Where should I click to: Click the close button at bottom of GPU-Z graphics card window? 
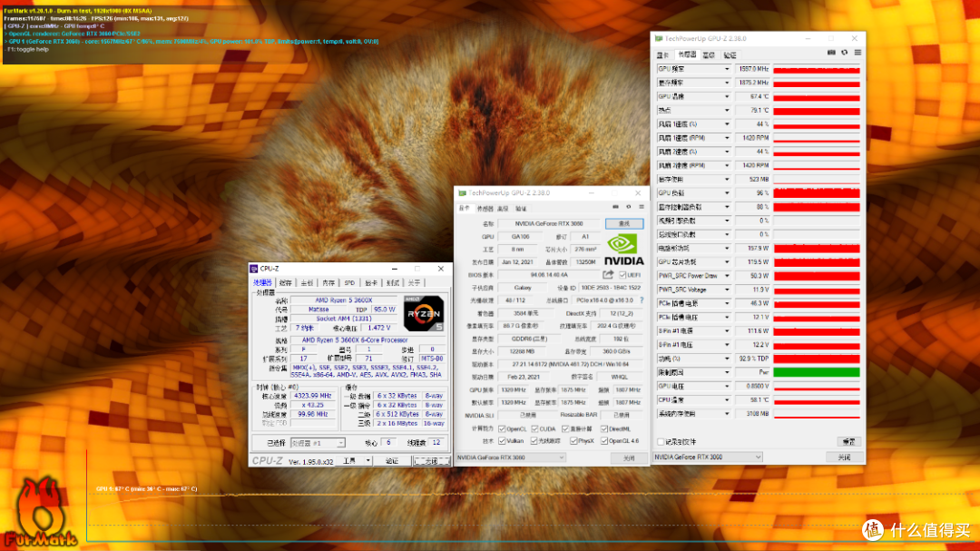pyautogui.click(x=629, y=458)
